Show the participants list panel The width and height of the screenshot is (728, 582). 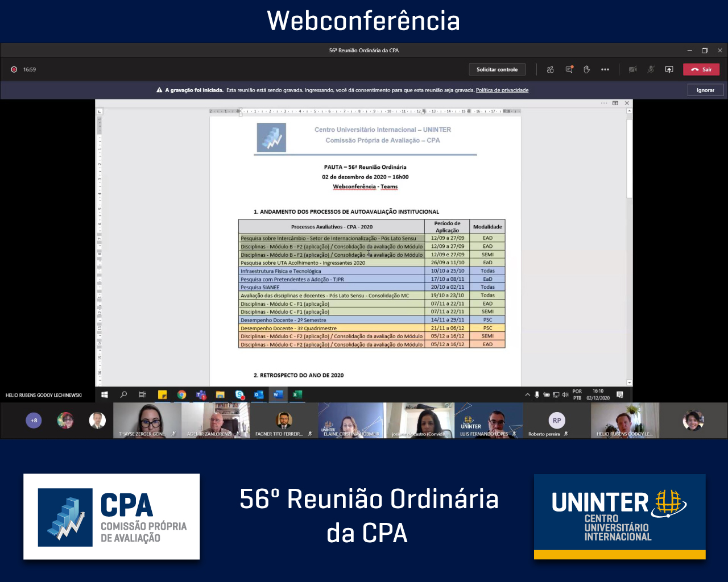click(x=550, y=69)
